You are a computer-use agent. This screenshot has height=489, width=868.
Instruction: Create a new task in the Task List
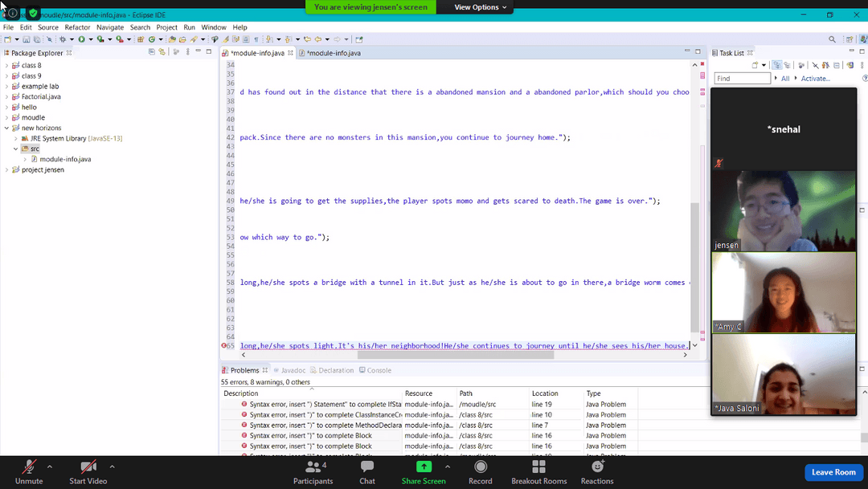click(755, 65)
